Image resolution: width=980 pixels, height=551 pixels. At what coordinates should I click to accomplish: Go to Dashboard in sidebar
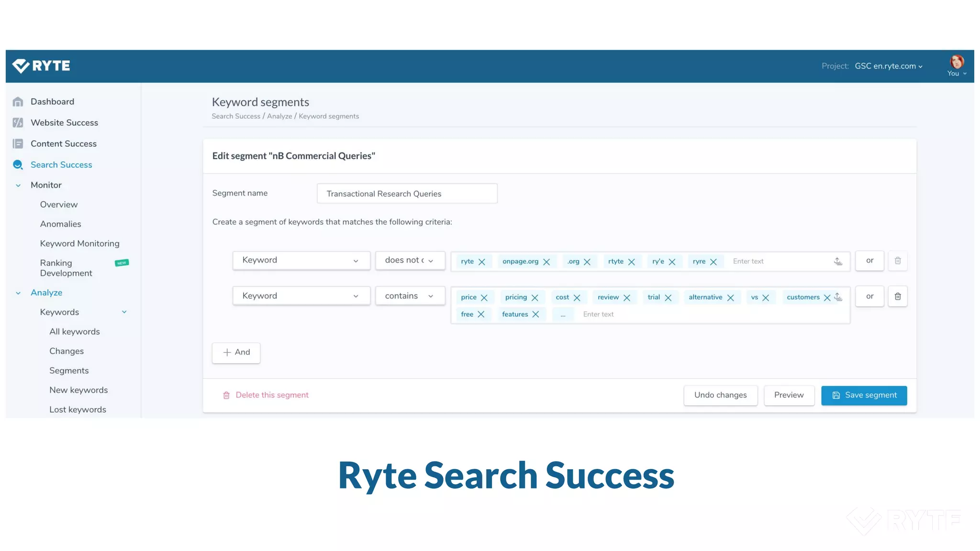point(52,101)
